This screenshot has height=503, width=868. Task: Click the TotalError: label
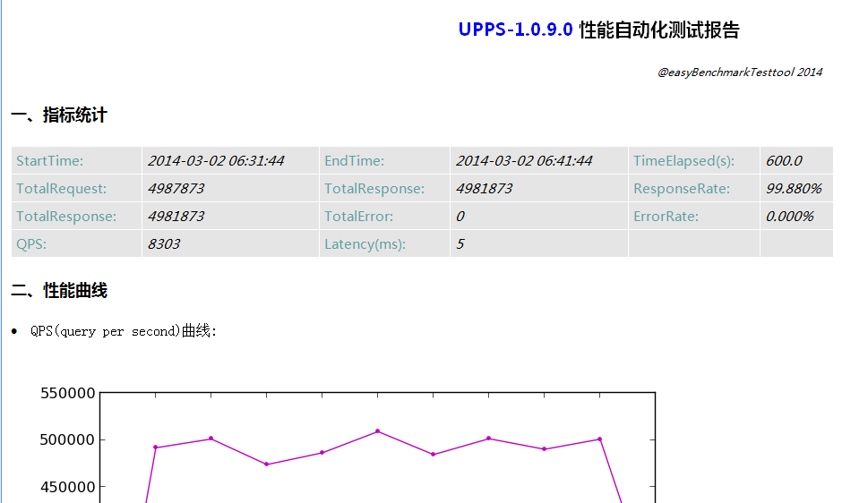click(358, 216)
